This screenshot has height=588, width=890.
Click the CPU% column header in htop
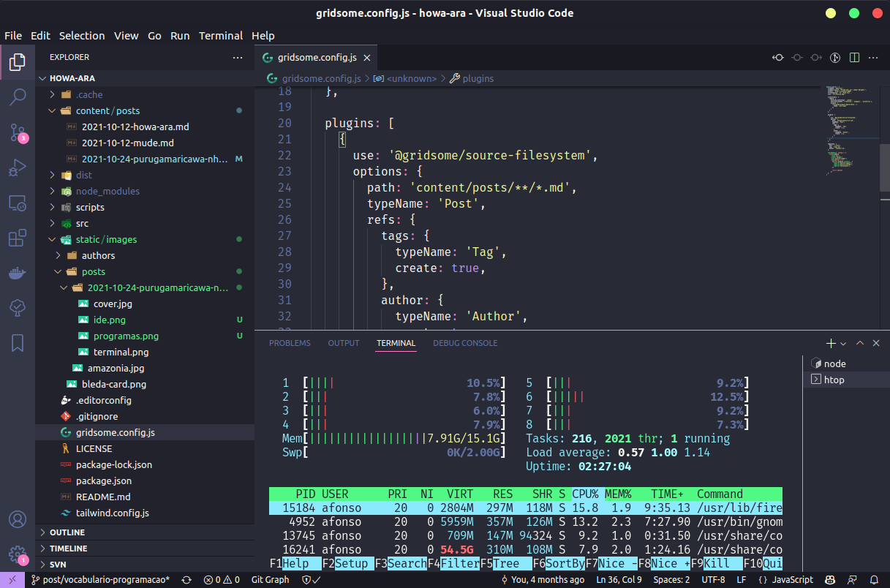point(585,494)
